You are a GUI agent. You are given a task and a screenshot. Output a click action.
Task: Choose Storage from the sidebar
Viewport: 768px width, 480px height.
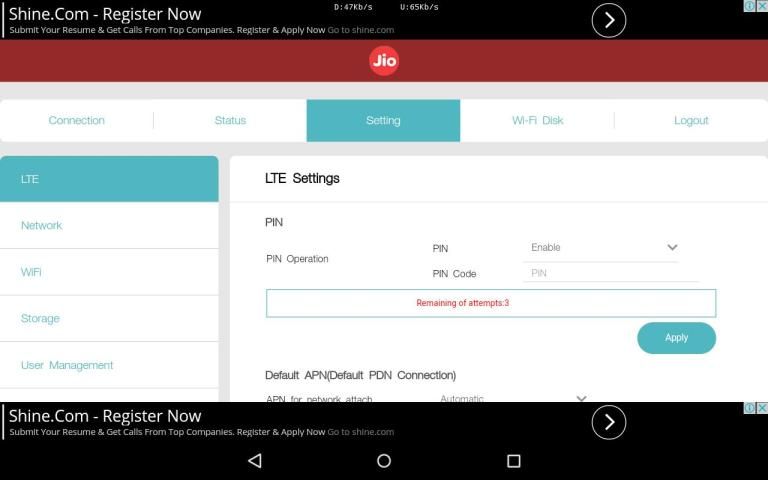pos(109,319)
